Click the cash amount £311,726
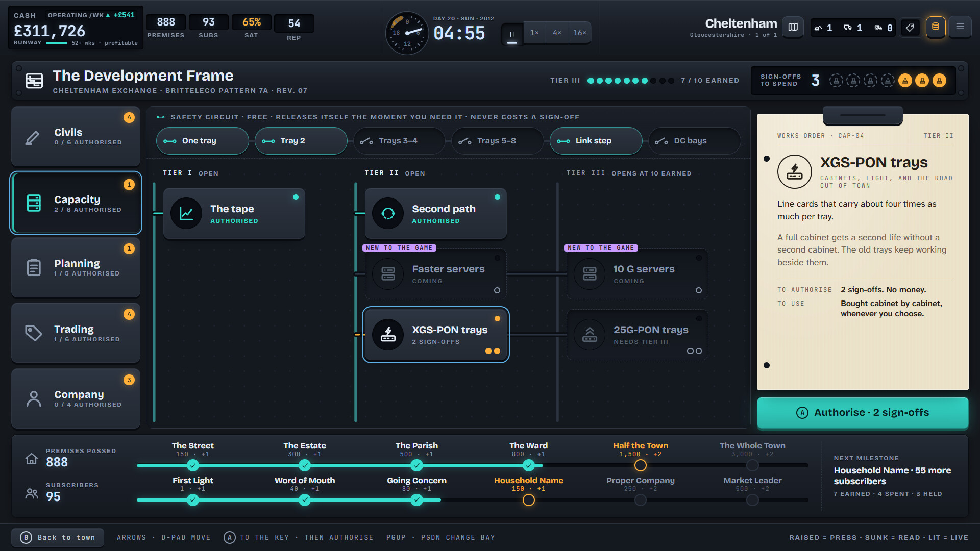 pyautogui.click(x=50, y=31)
